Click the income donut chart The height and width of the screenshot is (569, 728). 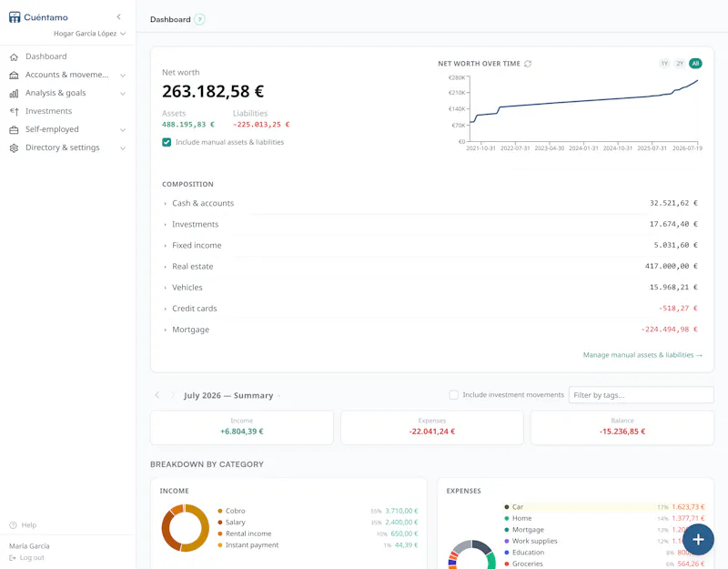pos(186,528)
